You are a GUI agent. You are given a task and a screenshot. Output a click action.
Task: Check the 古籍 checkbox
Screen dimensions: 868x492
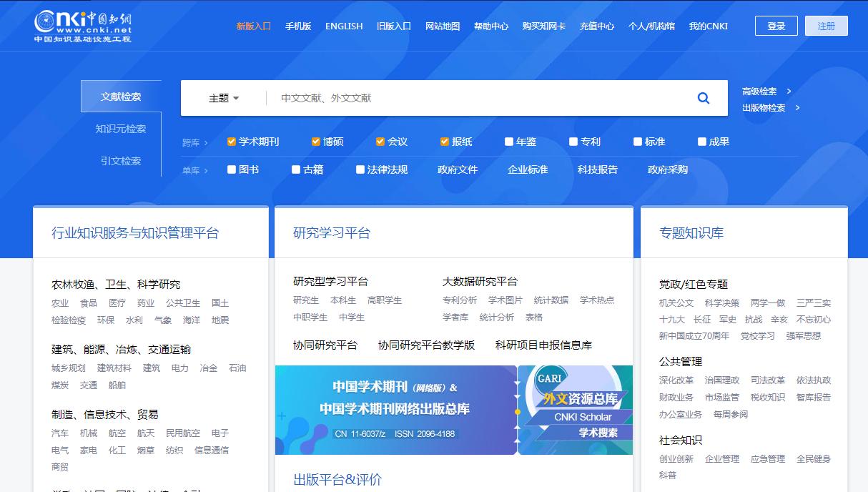click(x=296, y=169)
